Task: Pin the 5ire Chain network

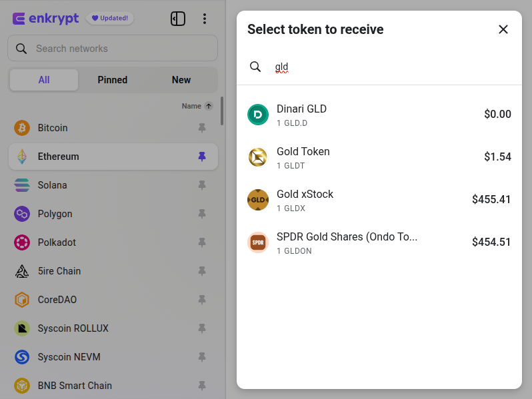Action: (202, 271)
